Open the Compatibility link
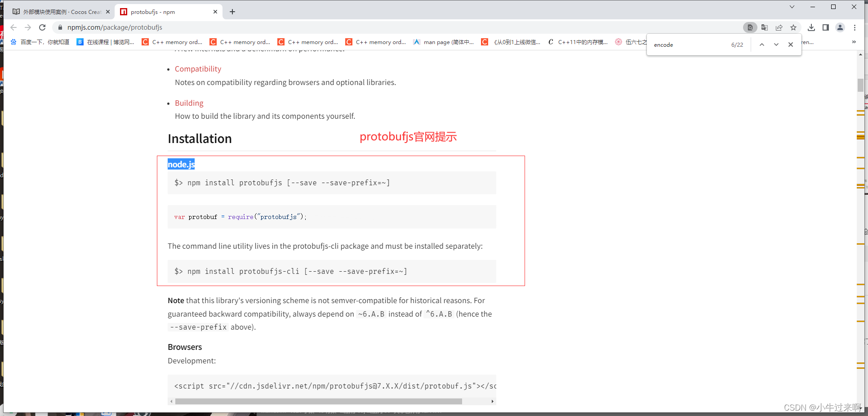The height and width of the screenshot is (416, 868). tap(198, 69)
